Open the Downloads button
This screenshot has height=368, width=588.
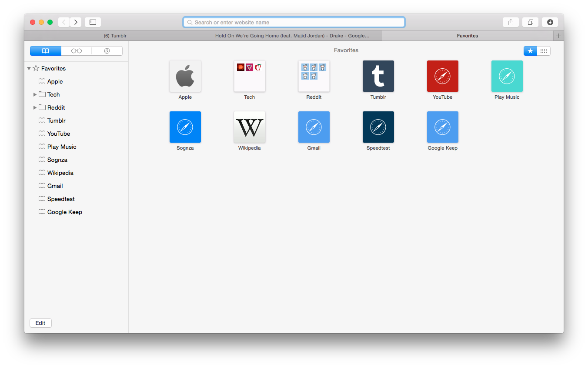550,22
